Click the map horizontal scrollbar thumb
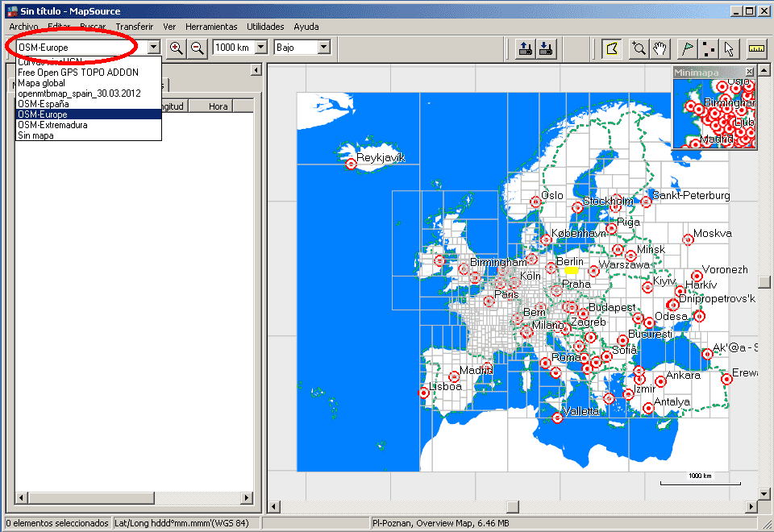 (x=513, y=506)
